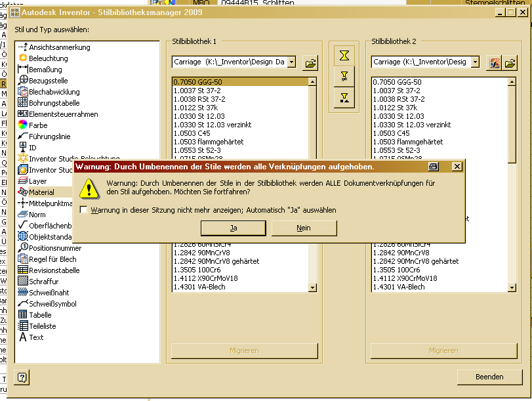
Task: Select the Revisionstabelle icon
Action: pos(23,270)
